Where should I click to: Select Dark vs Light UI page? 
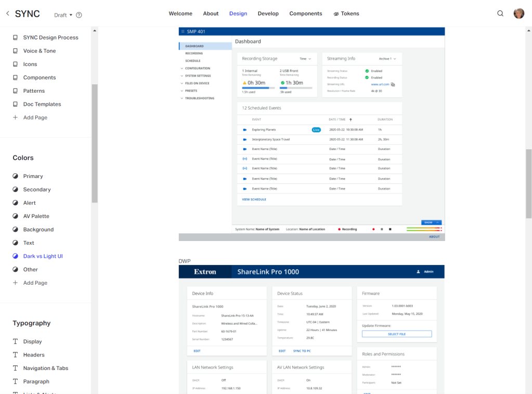(43, 256)
